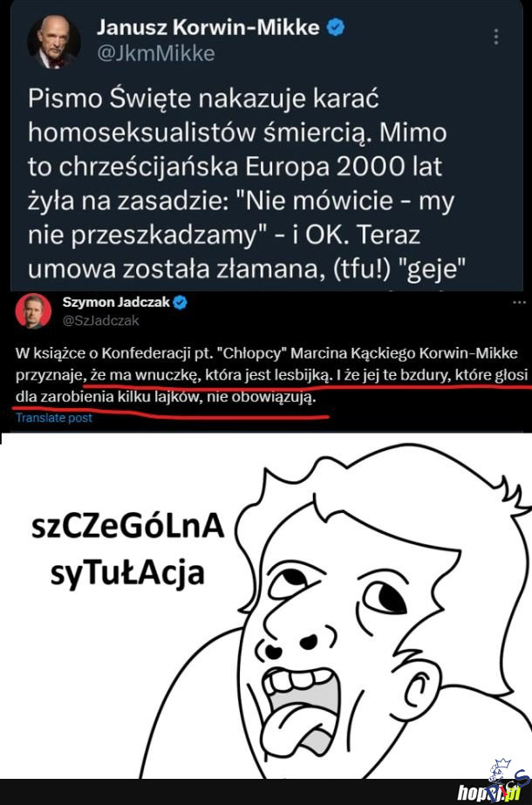Open Janusz Korwin-Mikke's profile avatar
The width and height of the screenshot is (532, 805).
click(x=54, y=42)
